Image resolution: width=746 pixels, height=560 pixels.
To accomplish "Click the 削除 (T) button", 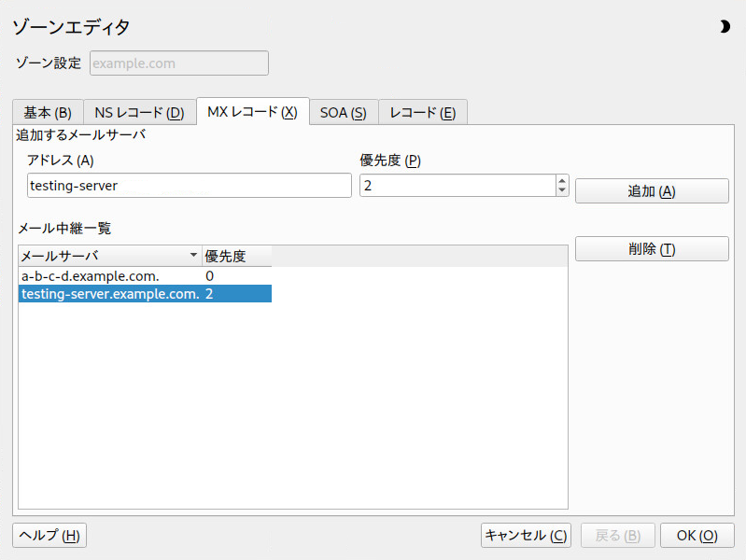I will tap(652, 249).
